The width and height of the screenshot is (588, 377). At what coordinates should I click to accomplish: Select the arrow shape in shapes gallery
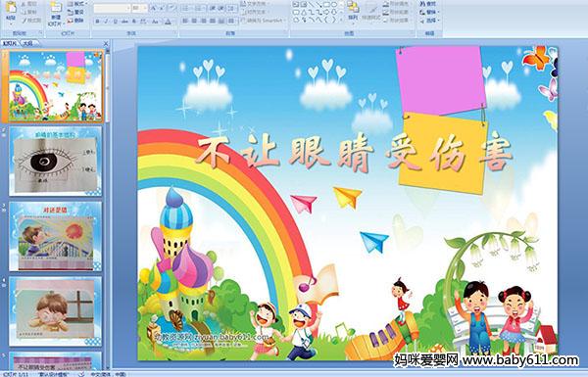(319, 5)
